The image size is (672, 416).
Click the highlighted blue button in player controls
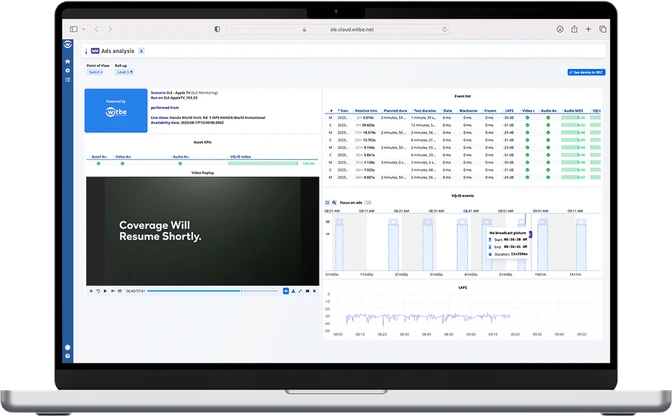(286, 291)
